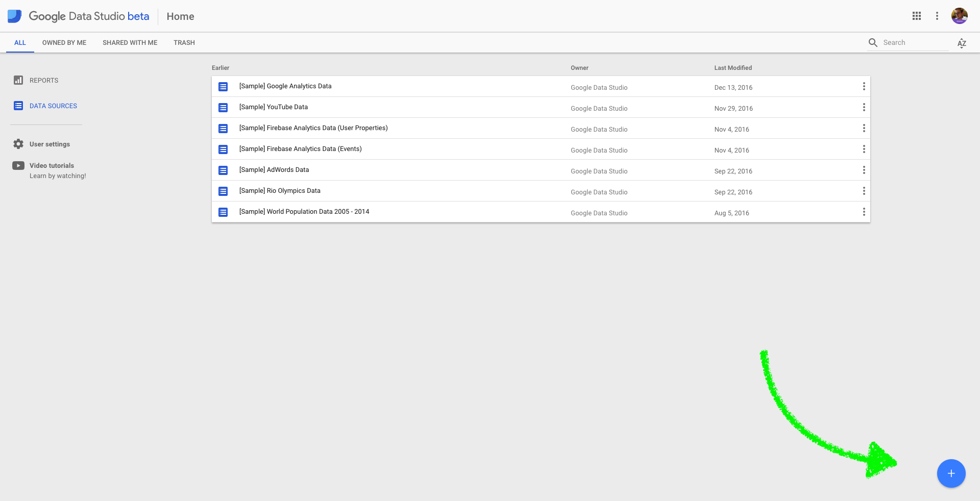Click the blue plus create button
The width and height of the screenshot is (980, 501).
click(x=951, y=473)
